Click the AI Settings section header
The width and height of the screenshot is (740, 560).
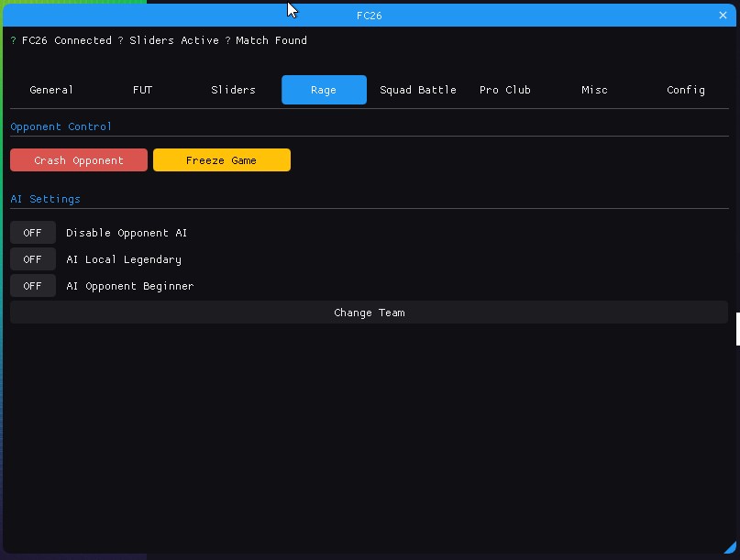(x=45, y=199)
